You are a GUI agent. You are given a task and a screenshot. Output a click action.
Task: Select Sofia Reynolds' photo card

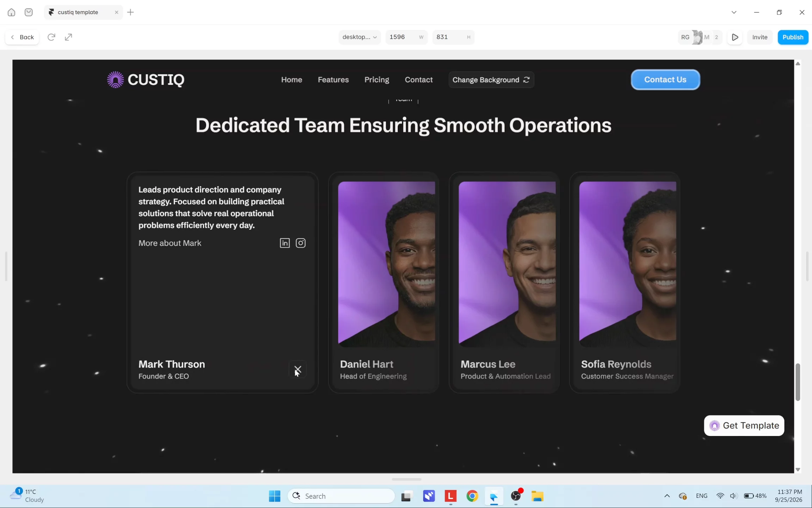(x=625, y=283)
